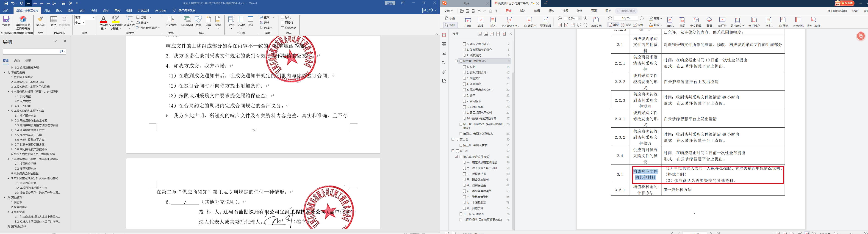Open 图片转文字 image-to-text tool
868x234 pixels.
click(738, 22)
